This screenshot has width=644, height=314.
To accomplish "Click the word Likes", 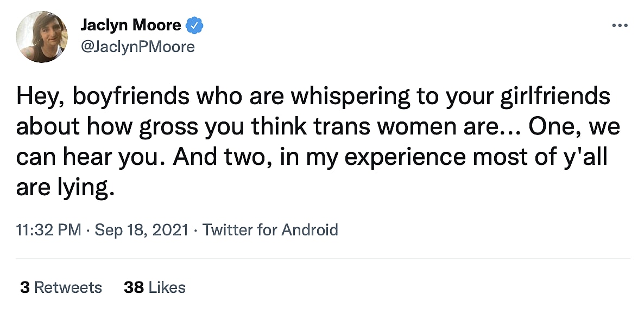I will tap(168, 287).
